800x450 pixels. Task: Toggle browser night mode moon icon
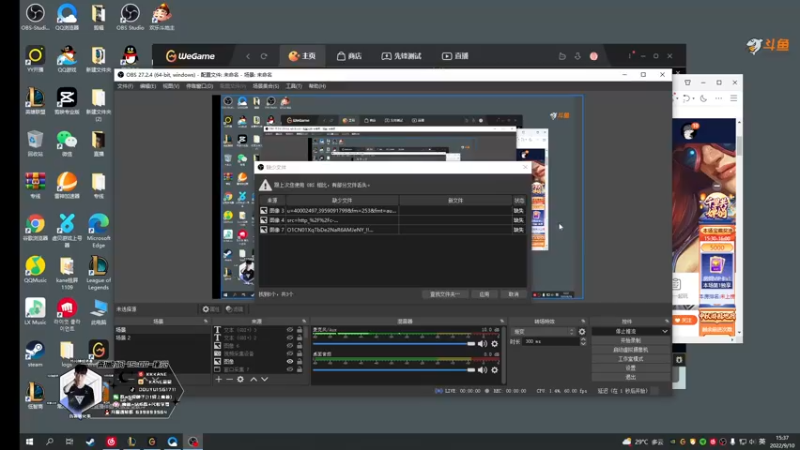704,98
